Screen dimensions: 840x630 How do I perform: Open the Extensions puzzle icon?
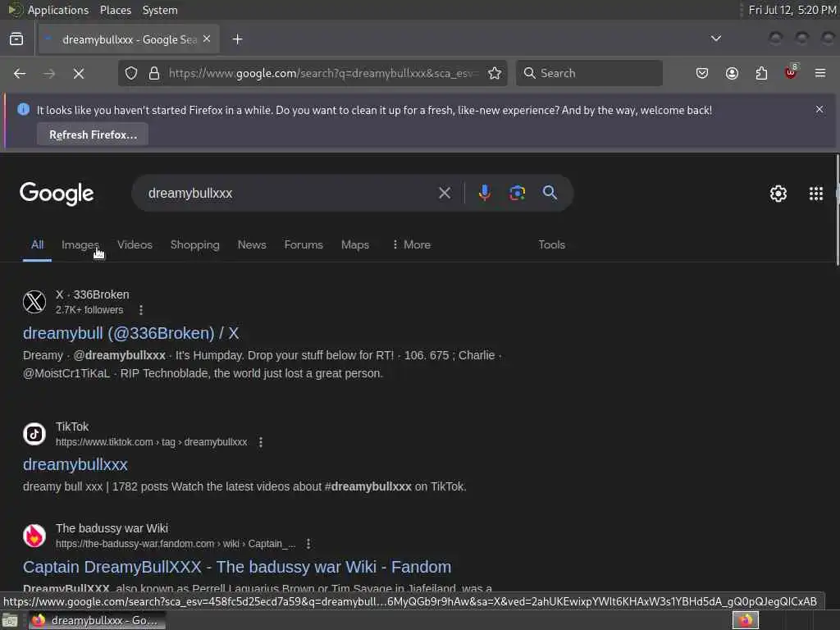click(x=761, y=73)
